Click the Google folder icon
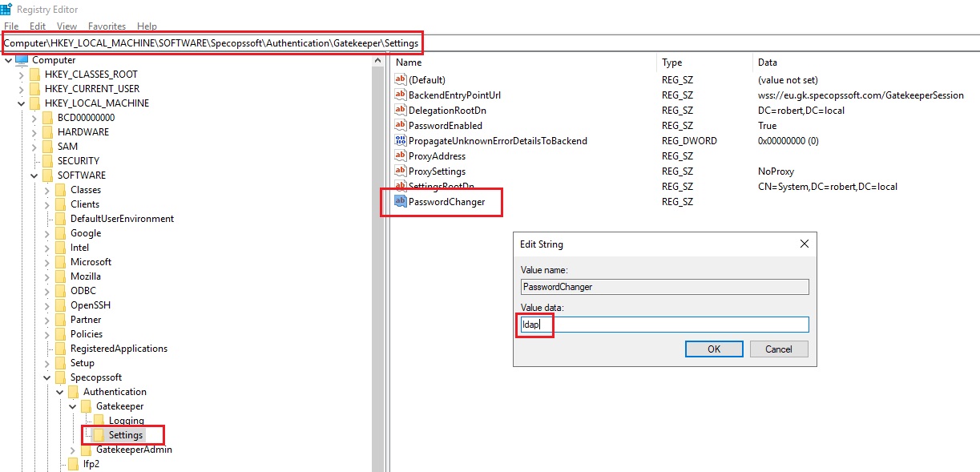The width and height of the screenshot is (980, 472). tap(60, 233)
